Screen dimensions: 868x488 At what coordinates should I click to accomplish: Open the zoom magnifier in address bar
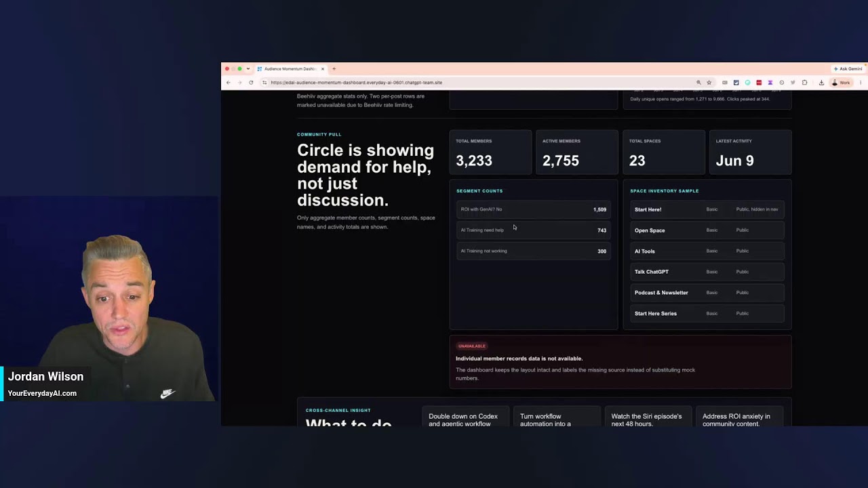click(x=698, y=83)
